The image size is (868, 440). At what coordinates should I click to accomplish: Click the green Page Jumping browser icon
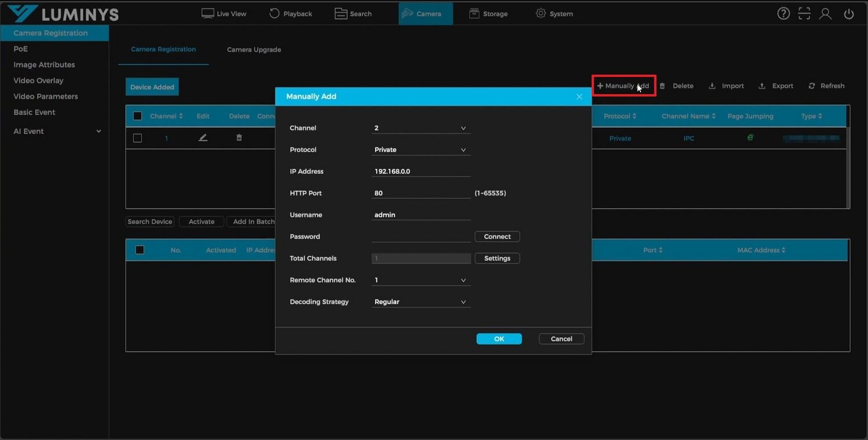(x=750, y=138)
